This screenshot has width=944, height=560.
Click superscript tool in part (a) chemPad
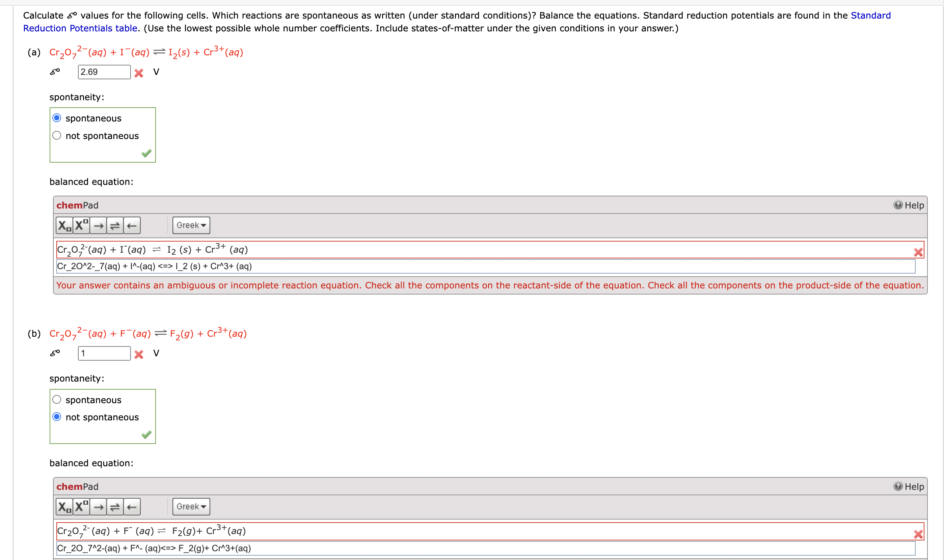pos(82,226)
